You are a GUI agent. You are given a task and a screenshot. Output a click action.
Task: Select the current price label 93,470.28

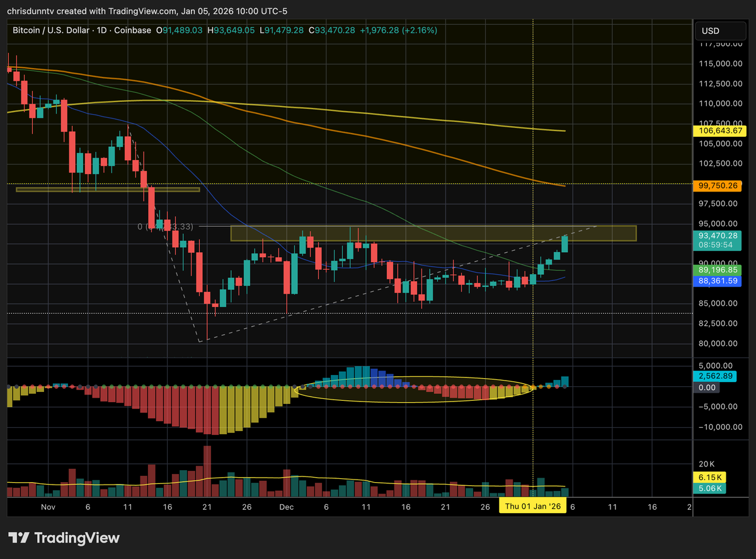point(719,235)
